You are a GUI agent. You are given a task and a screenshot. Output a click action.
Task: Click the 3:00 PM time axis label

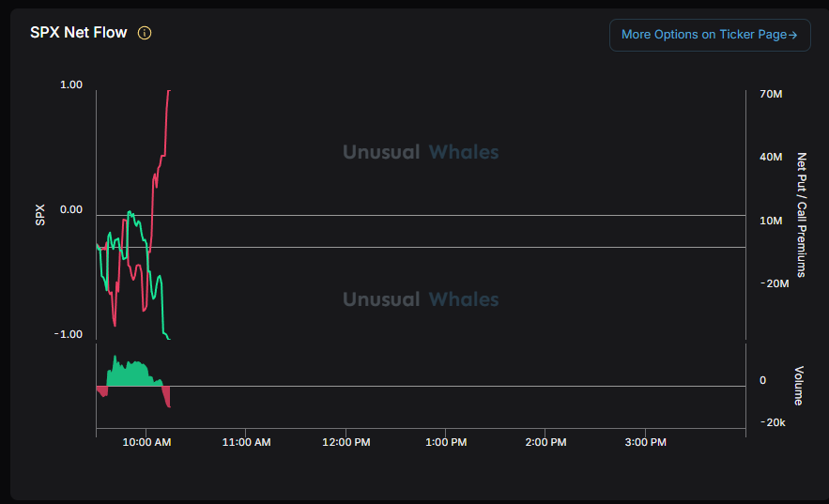[646, 442]
